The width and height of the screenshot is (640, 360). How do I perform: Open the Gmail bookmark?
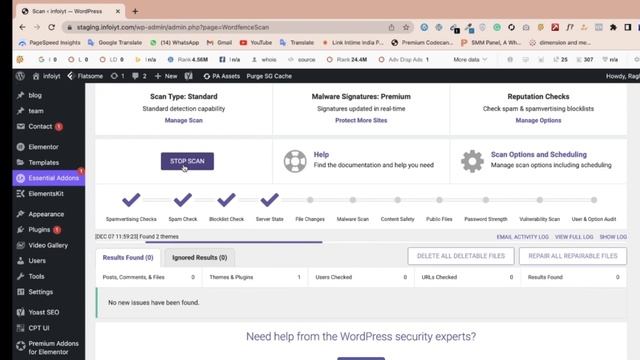coord(220,42)
